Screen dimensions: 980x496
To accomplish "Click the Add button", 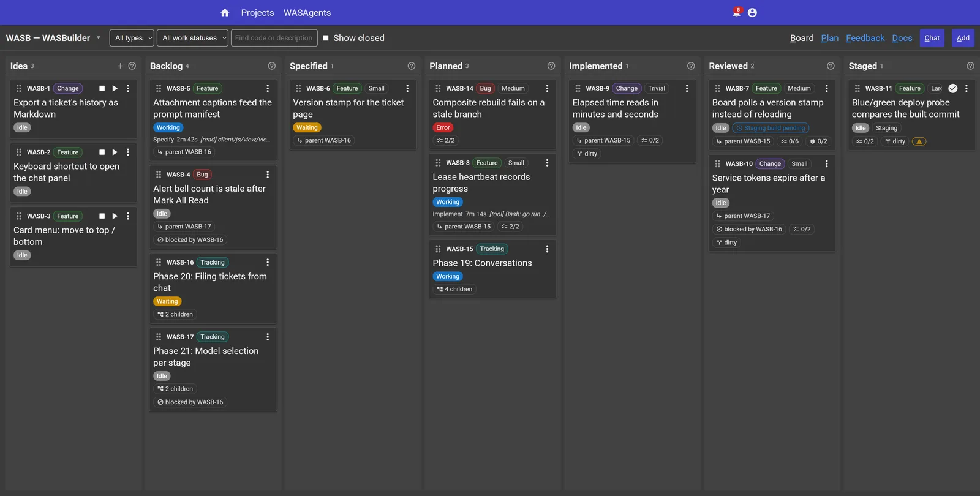I will click(963, 38).
